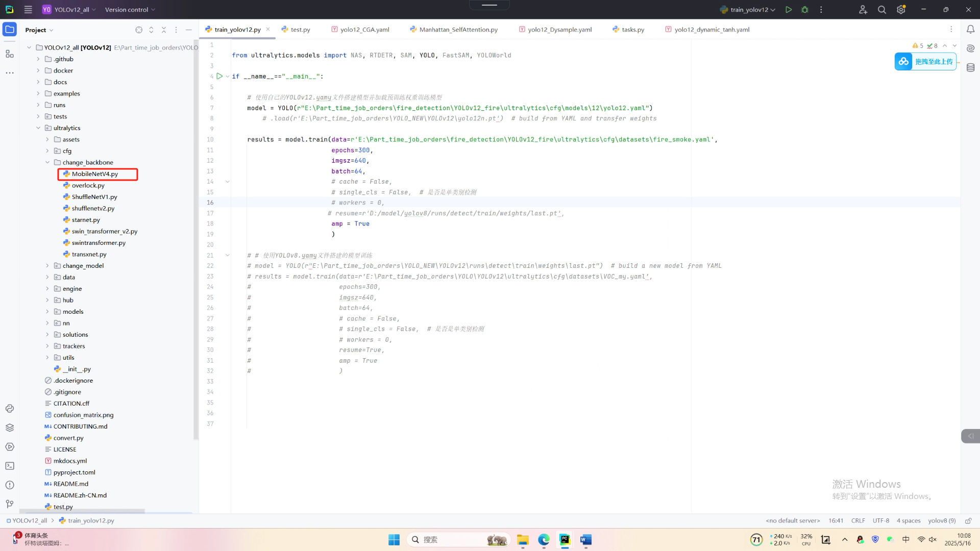The image size is (980, 551).
Task: Expand the docker folder
Action: 38,71
